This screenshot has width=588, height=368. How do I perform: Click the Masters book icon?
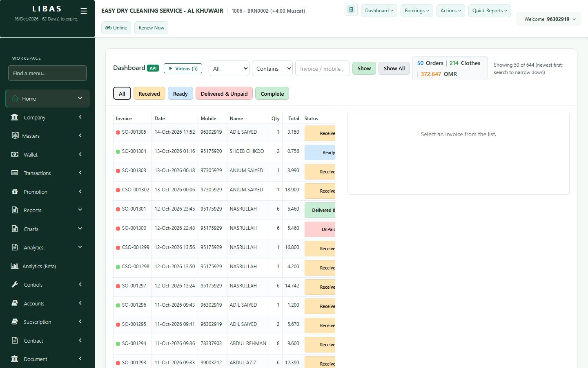(15, 136)
